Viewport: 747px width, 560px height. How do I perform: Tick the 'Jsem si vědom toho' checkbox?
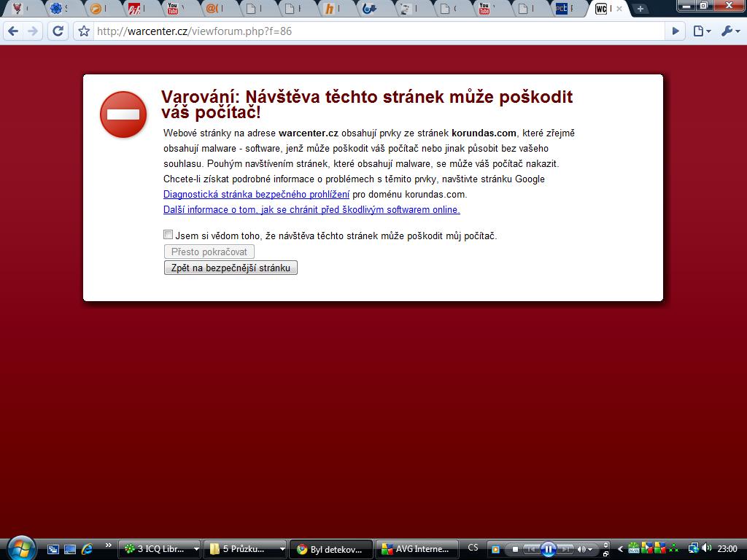coord(169,234)
